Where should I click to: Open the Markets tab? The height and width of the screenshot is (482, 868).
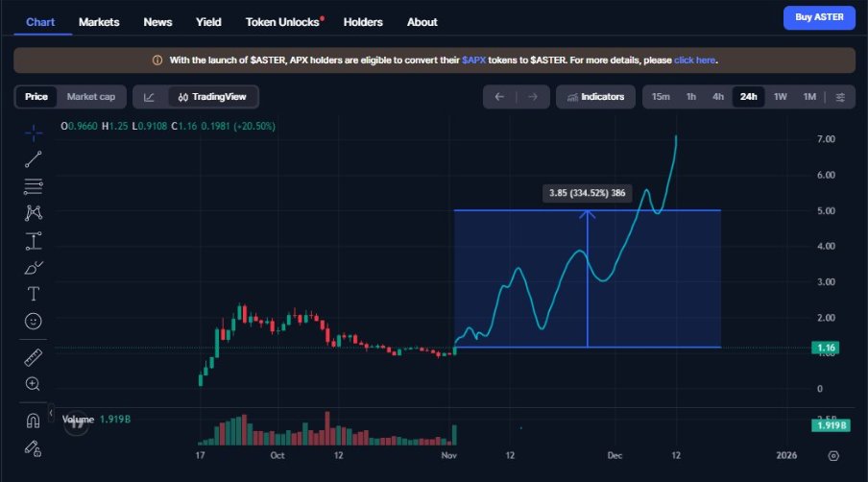99,22
